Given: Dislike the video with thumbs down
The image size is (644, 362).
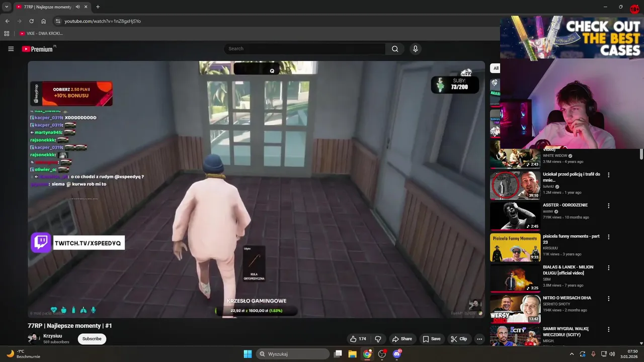Looking at the screenshot, I should click(x=378, y=339).
